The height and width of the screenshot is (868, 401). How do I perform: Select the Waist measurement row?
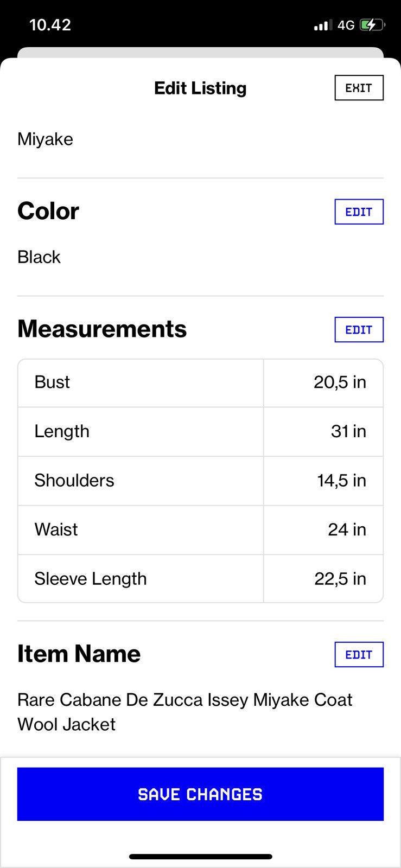tap(200, 530)
